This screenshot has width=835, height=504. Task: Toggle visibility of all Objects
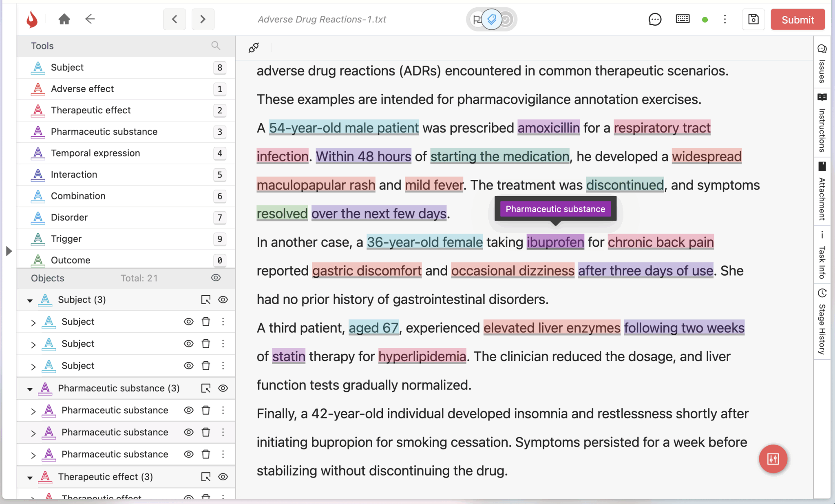[216, 278]
